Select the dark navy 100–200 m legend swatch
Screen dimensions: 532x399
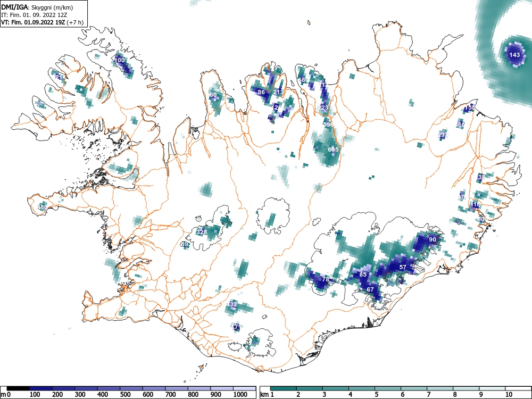pos(41,388)
